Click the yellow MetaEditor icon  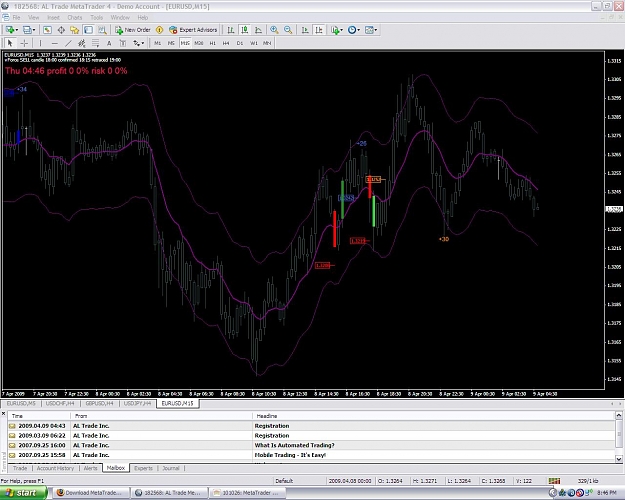point(159,30)
